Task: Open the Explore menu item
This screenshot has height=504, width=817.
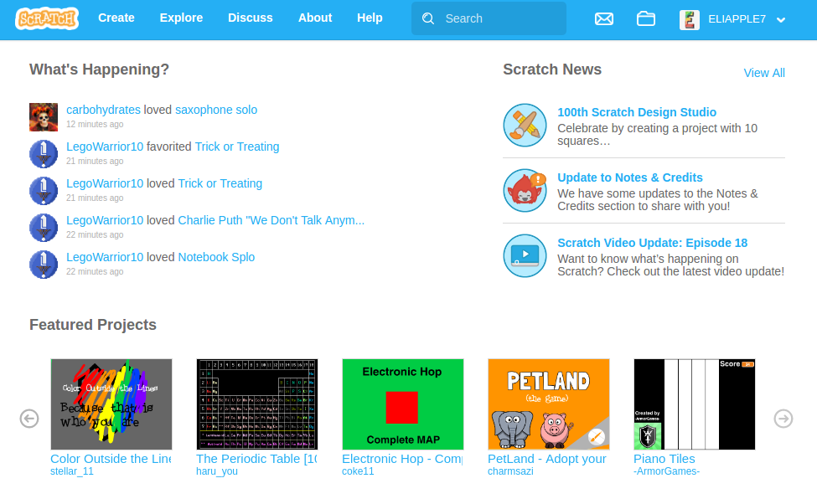Action: click(x=181, y=18)
